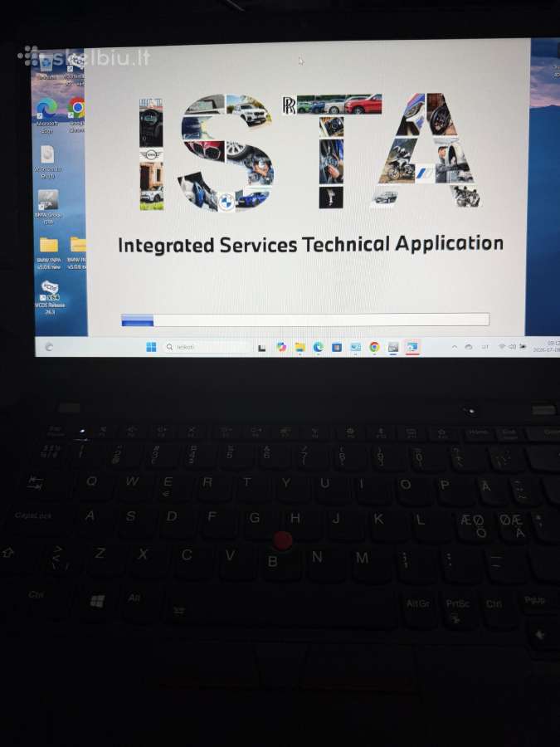
Task: Open Microsoft Edge from the taskbar
Action: (x=318, y=347)
